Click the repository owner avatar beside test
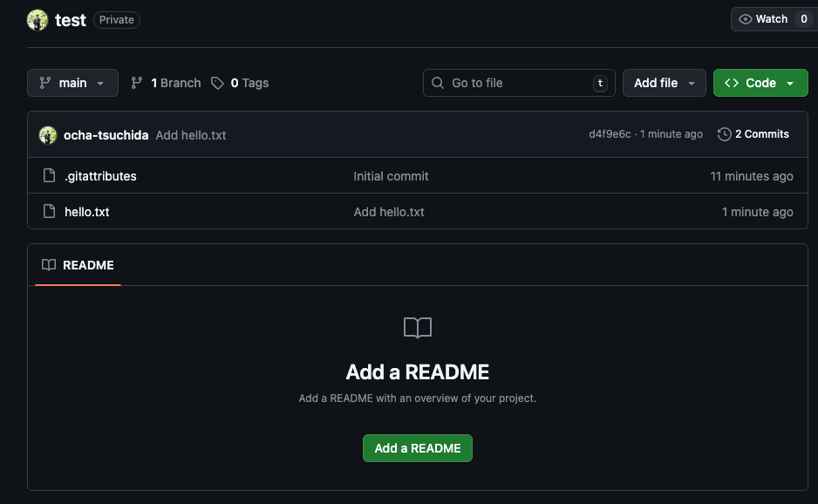Screen dimensions: 818x504 click(37, 20)
